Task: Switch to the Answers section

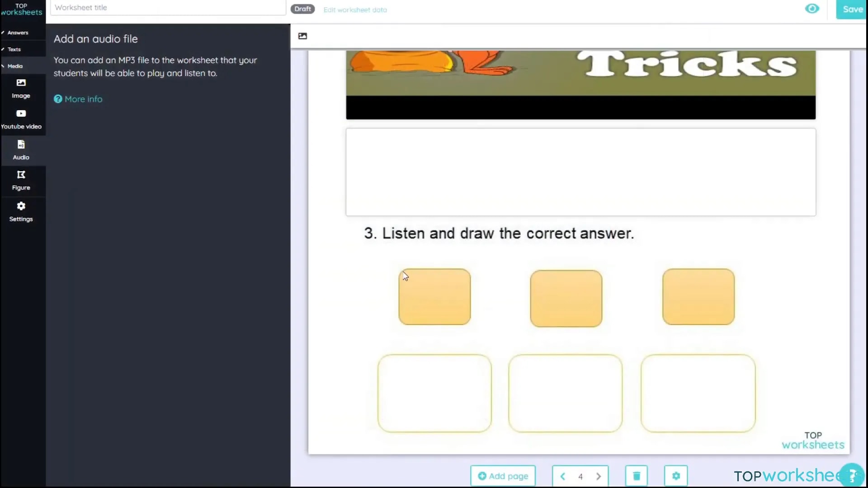Action: pos(17,32)
